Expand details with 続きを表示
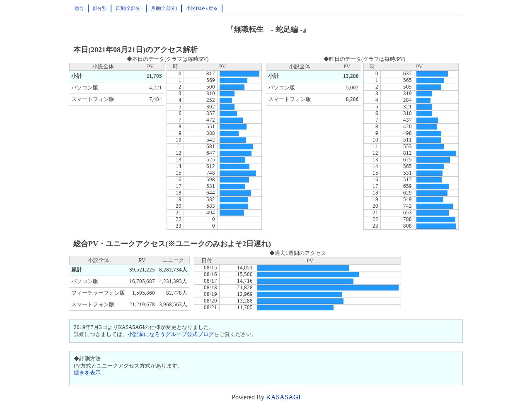Image resolution: width=532 pixels, height=401 pixels. click(x=87, y=373)
